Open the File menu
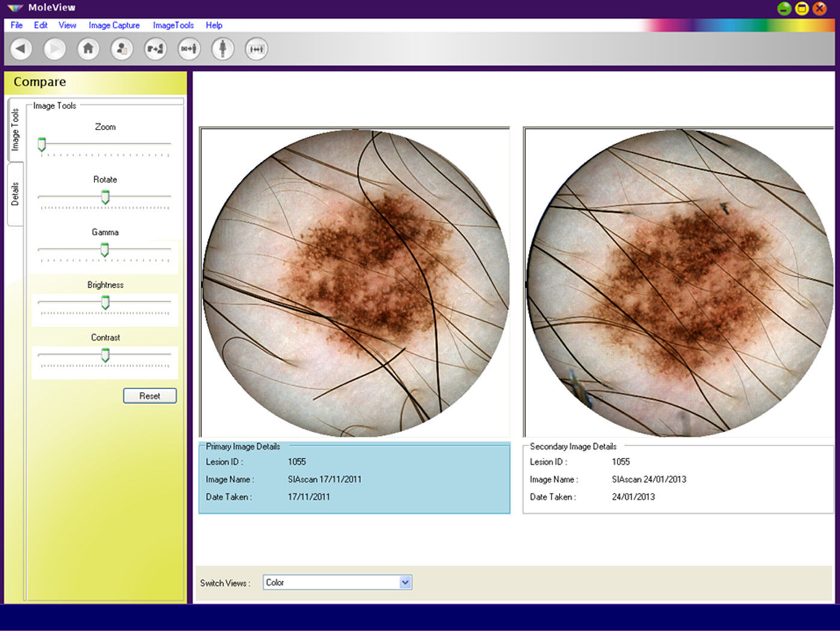Image resolution: width=840 pixels, height=631 pixels. (x=16, y=25)
